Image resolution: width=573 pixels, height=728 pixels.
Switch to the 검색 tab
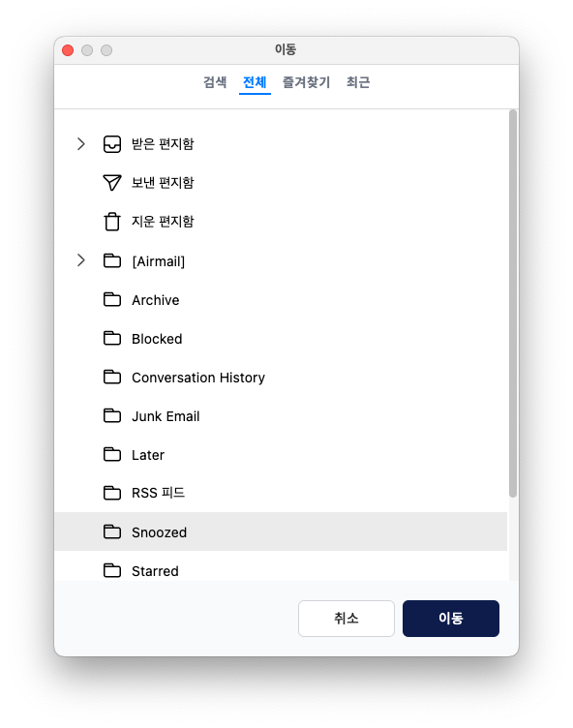(x=215, y=82)
